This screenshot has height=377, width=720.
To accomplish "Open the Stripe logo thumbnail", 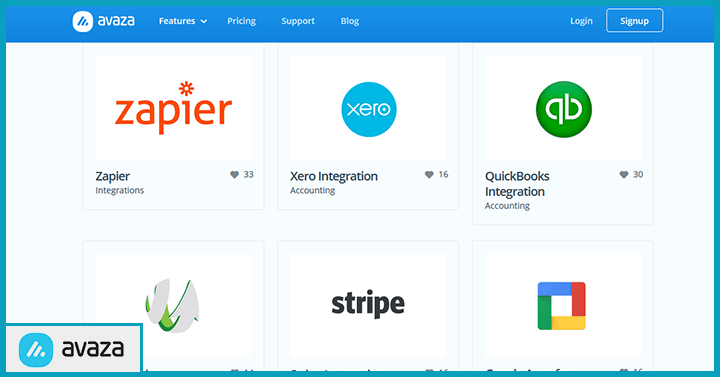I will tap(368, 305).
